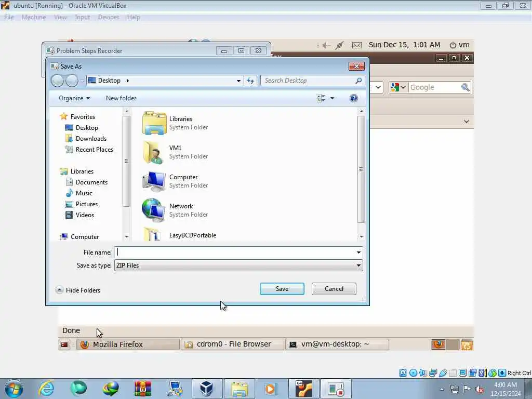Open Ubuntu trash icon in panel
This screenshot has height=399, width=532.
(x=467, y=345)
